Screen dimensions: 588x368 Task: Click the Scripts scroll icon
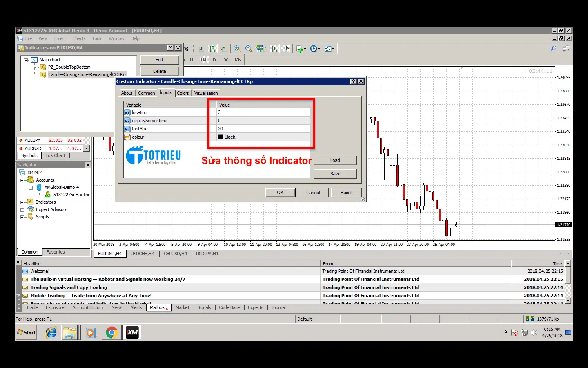click(30, 217)
